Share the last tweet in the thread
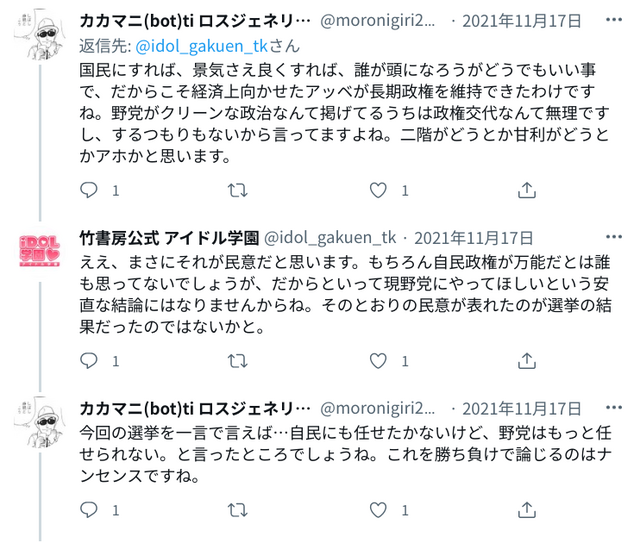This screenshot has height=543, width=640. pos(527,510)
